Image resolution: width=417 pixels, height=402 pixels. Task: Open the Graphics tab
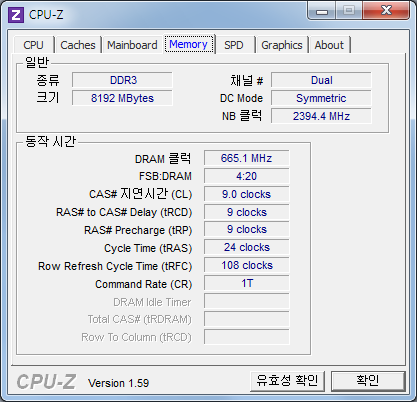pyautogui.click(x=282, y=45)
